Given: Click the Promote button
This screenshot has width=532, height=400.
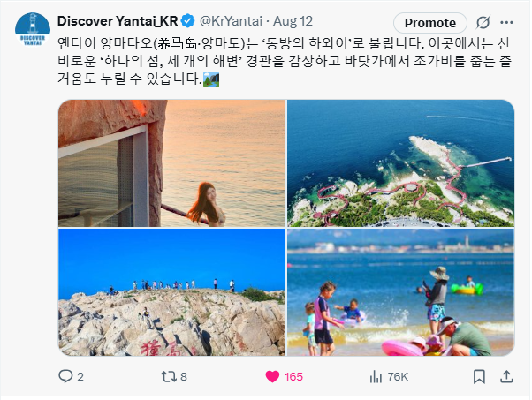Looking at the screenshot, I should pyautogui.click(x=430, y=23).
